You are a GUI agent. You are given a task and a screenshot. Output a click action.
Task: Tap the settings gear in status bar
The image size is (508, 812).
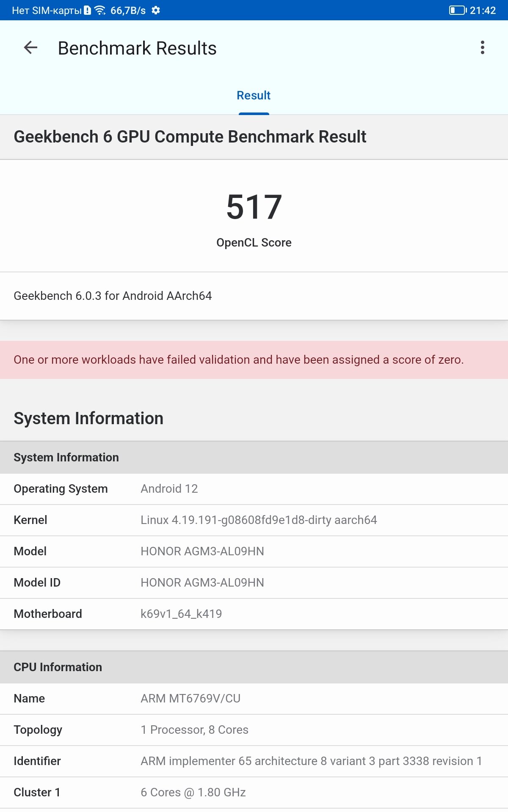pos(156,11)
